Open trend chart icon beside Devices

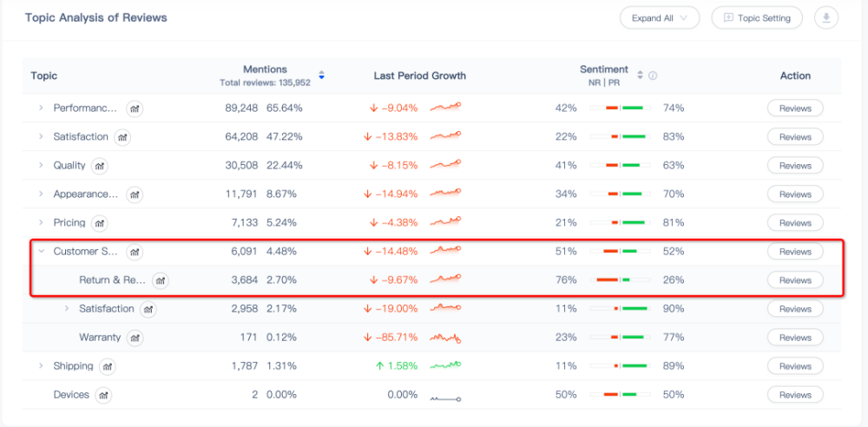(x=103, y=395)
